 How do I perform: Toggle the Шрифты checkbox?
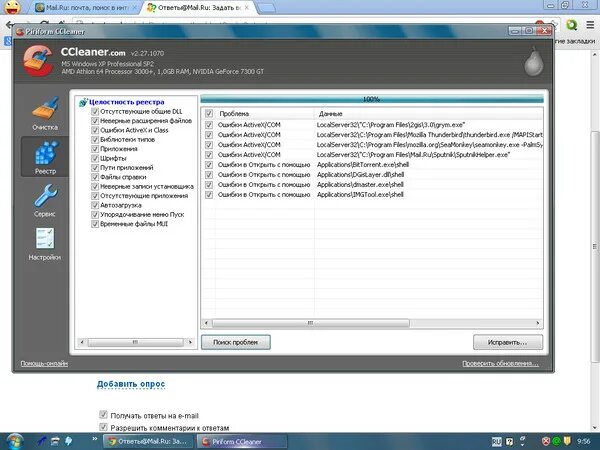(95, 158)
